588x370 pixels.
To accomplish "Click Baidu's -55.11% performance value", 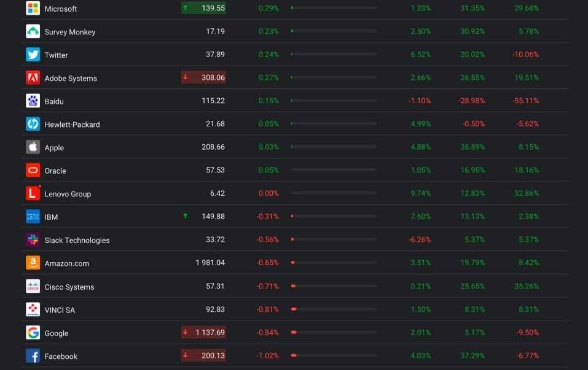I will coord(525,101).
